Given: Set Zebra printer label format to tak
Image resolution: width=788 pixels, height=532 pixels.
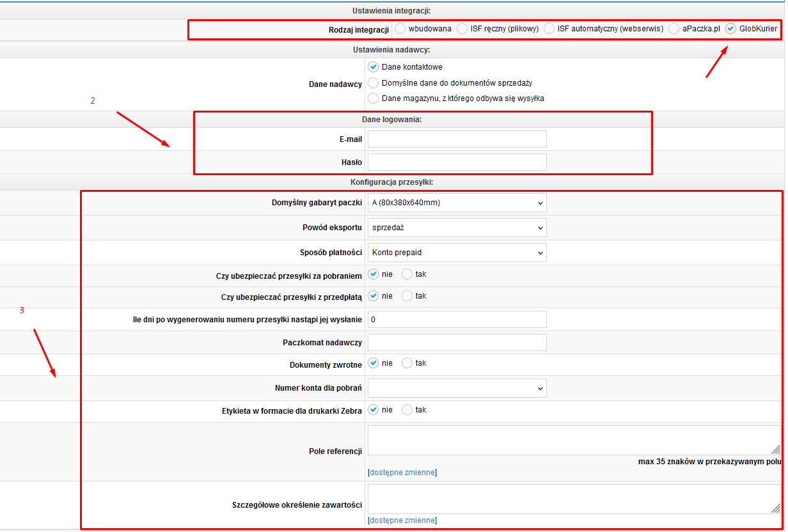Looking at the screenshot, I should pos(407,410).
